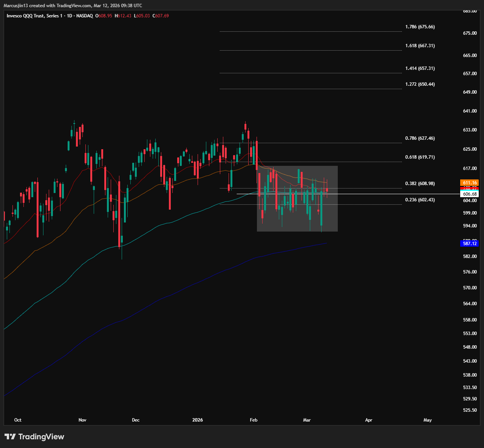Viewport: 484px width, 448px height.
Task: Click the close value C607.69
Action: [161, 16]
